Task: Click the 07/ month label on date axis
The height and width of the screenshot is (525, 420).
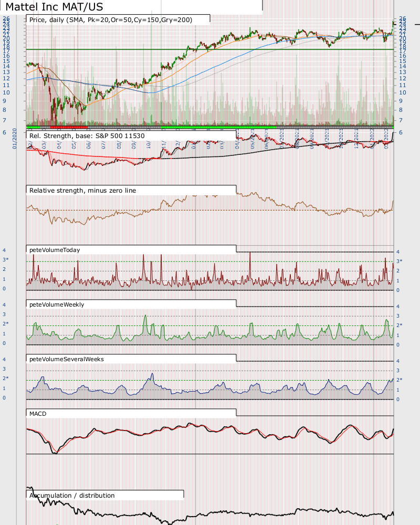Action: [104, 145]
